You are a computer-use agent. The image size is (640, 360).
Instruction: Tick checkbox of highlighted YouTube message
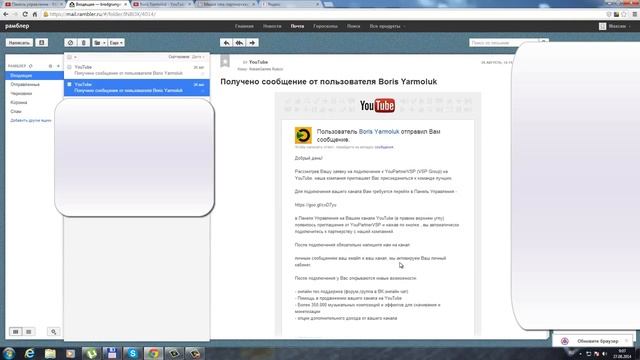(x=69, y=84)
